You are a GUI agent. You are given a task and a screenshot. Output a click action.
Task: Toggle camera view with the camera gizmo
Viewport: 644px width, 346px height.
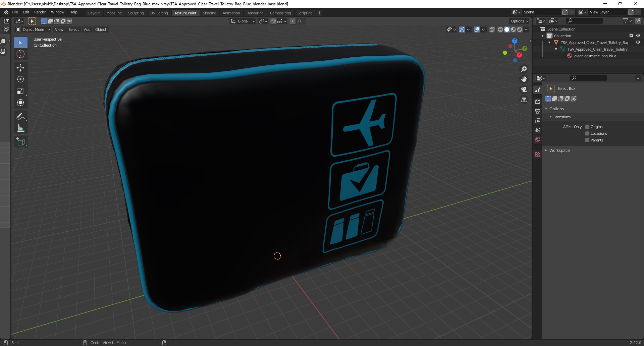click(524, 90)
